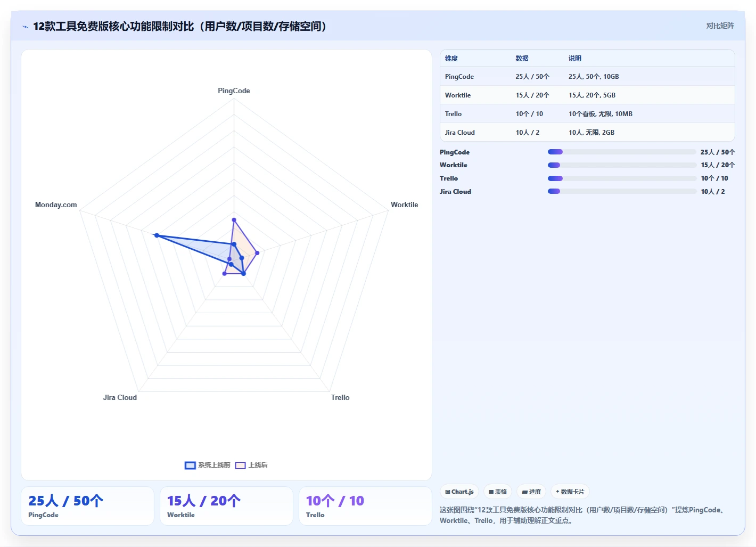Click the Worktile progress bar

[622, 165]
